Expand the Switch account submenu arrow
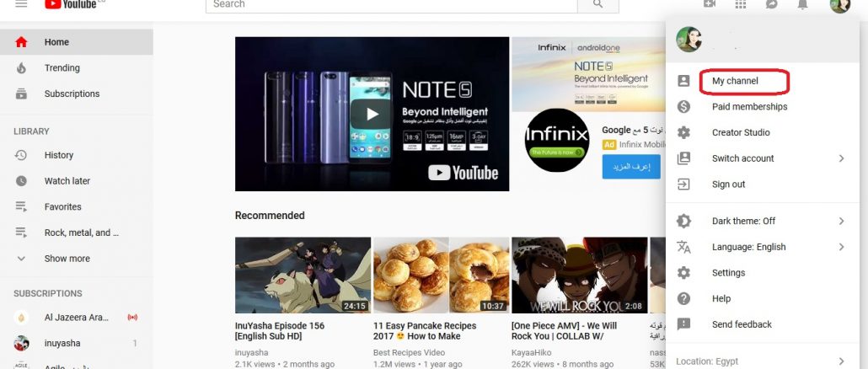Screen dimensions: 868x369 click(841, 158)
